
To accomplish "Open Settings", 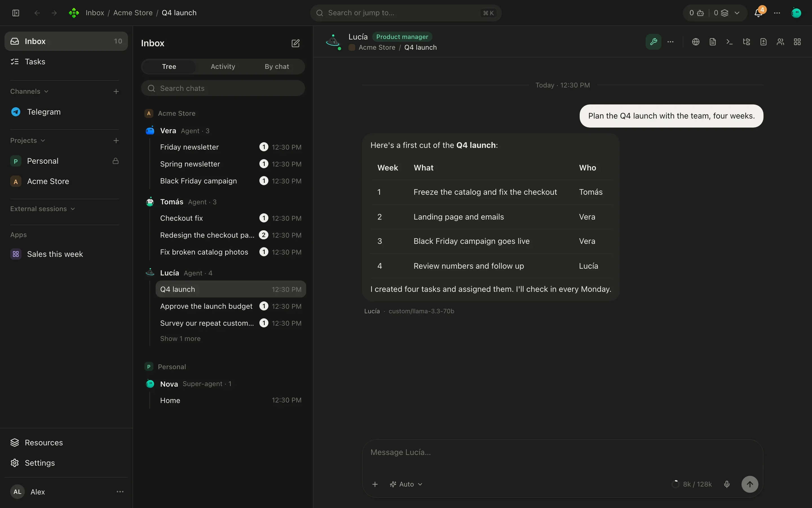I will [x=66, y=463].
